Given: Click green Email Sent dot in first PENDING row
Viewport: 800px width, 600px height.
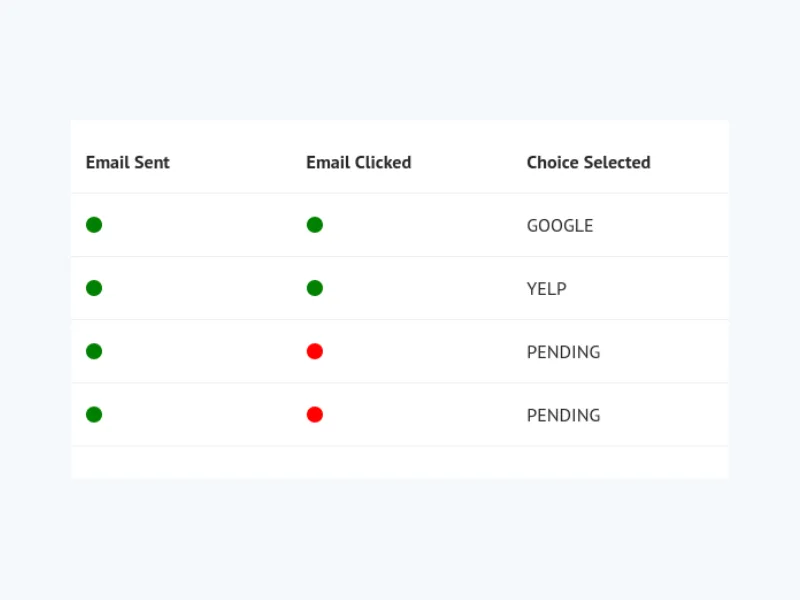Looking at the screenshot, I should coord(94,351).
